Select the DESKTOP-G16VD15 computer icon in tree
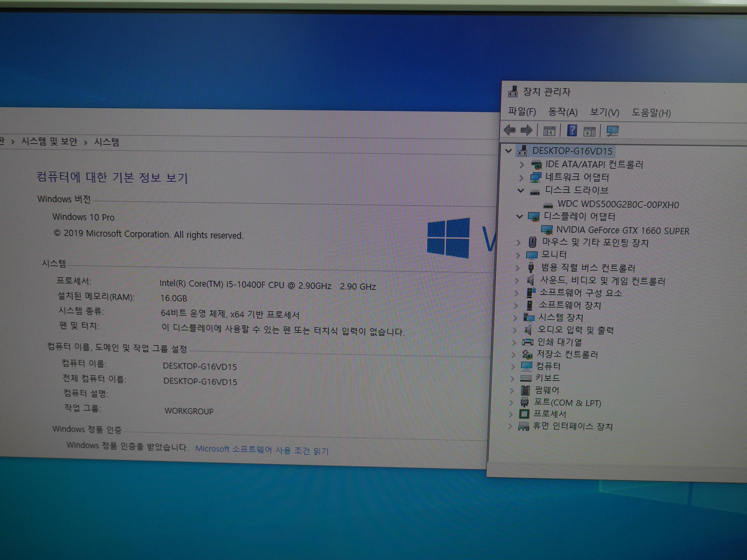Viewport: 747px width, 560px height. click(522, 151)
